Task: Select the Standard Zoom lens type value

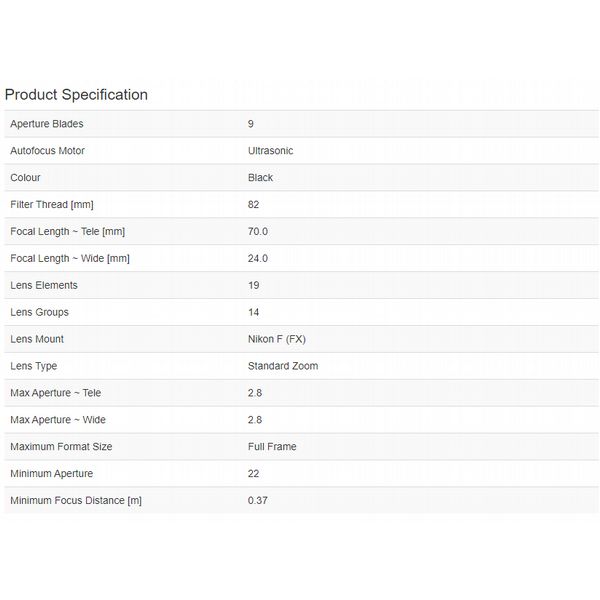Action: tap(283, 366)
